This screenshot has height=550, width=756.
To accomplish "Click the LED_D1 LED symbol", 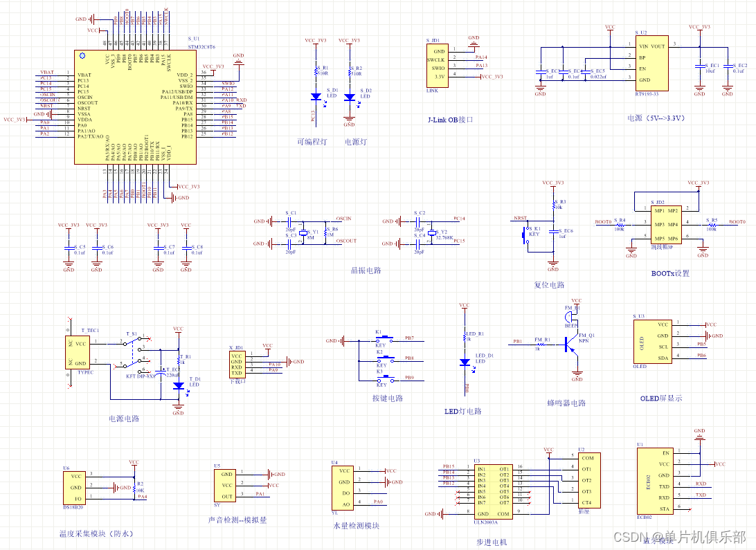I will (x=465, y=363).
